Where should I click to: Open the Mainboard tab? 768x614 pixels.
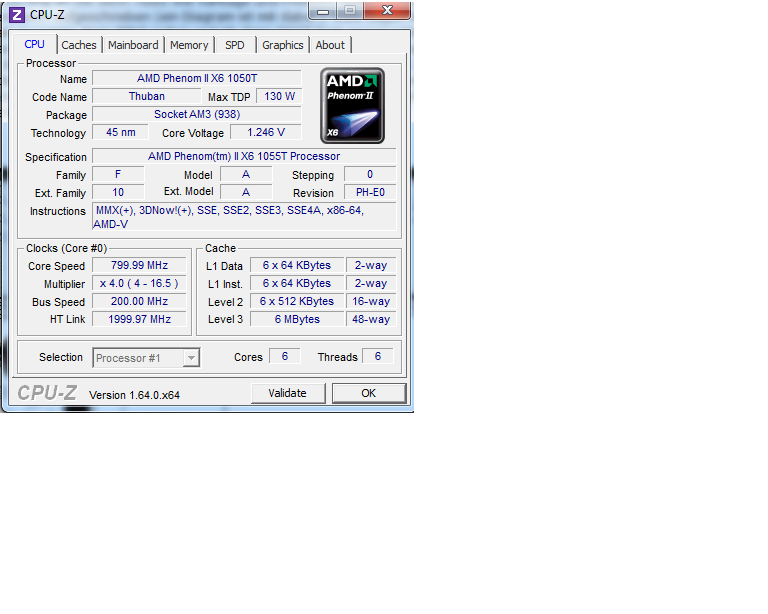point(133,45)
